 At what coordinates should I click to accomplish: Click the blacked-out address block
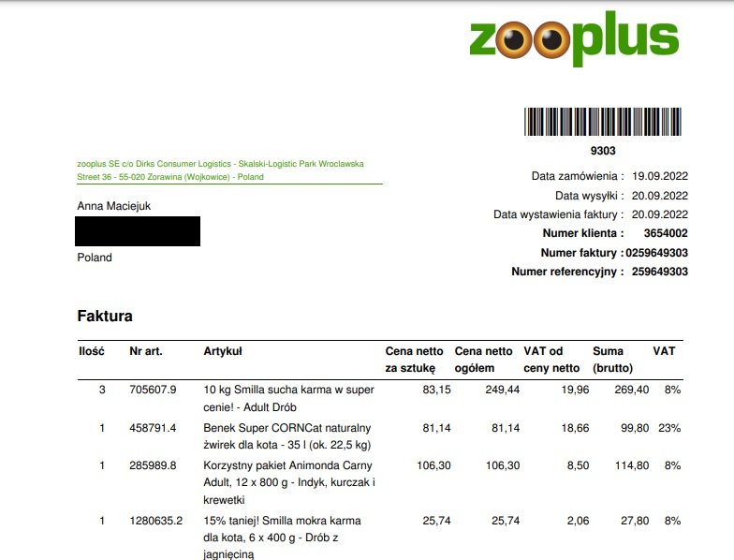(138, 231)
